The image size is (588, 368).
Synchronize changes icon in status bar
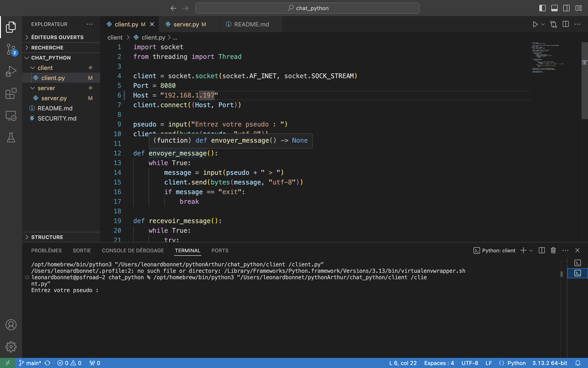[x=48, y=363]
